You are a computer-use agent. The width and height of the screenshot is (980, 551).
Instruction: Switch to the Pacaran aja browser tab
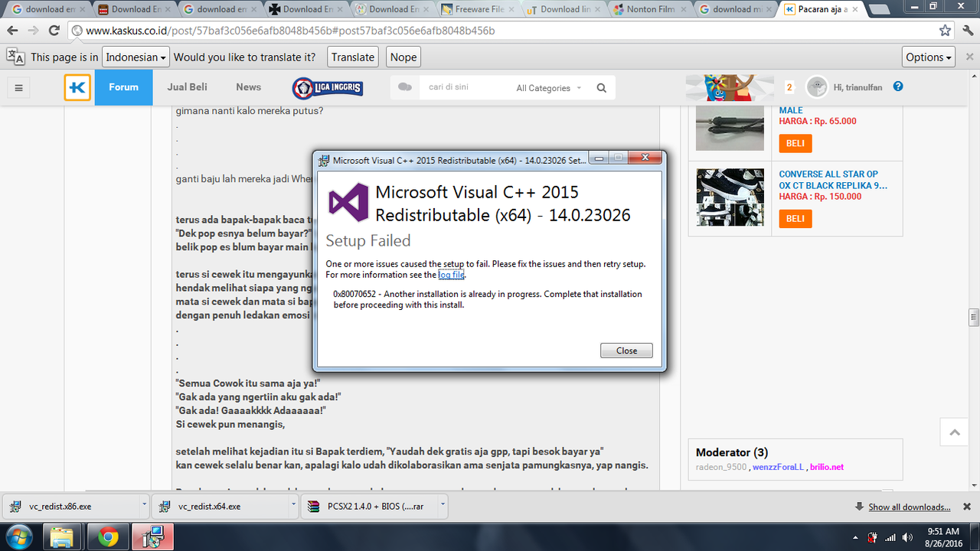[x=820, y=9]
